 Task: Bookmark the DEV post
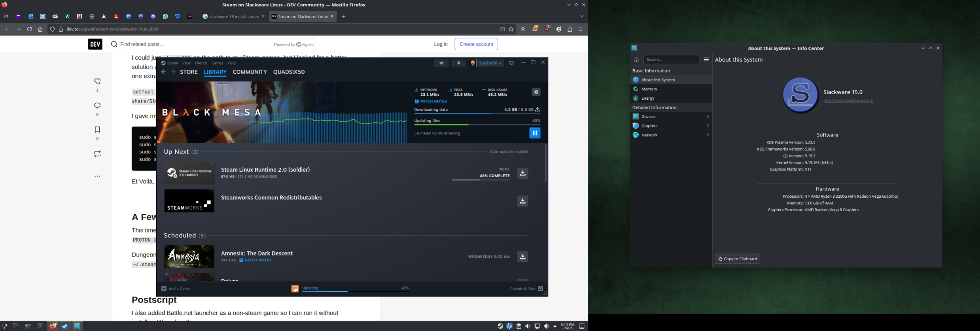point(97,130)
